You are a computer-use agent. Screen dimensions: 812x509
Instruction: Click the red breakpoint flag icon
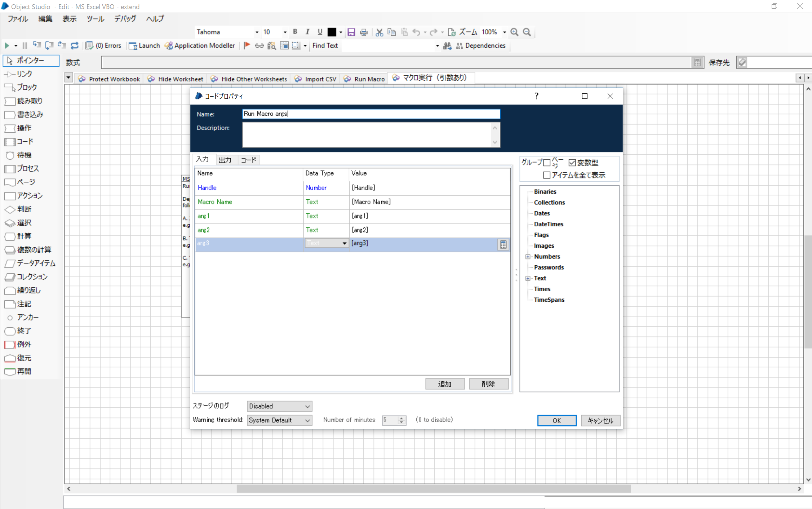(247, 45)
